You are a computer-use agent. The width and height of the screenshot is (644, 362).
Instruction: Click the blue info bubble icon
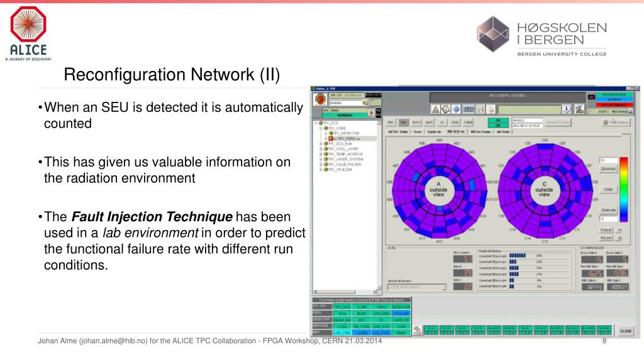click(x=567, y=109)
